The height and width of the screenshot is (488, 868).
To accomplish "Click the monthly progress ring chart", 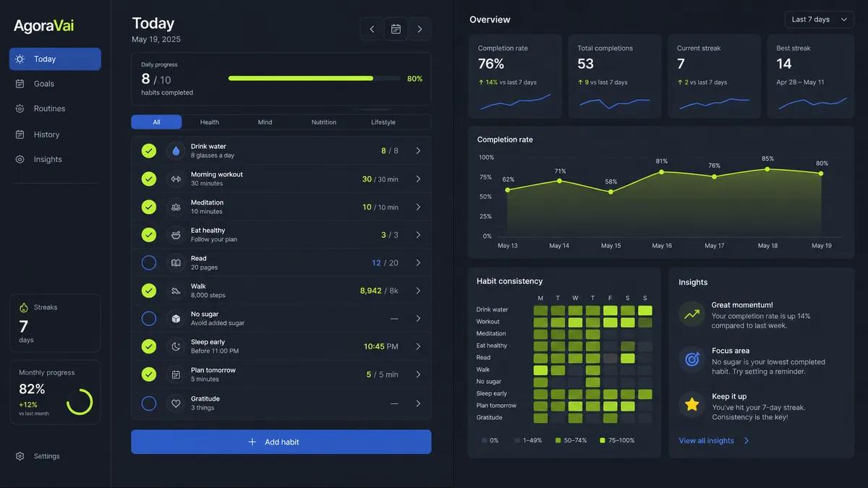I will pos(80,402).
